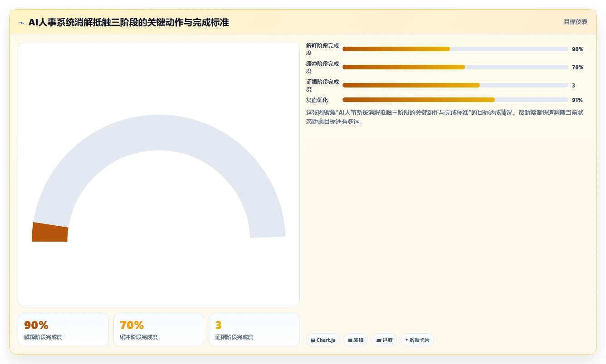The image size is (606, 364).
Task: Click the description paragraph starting 这张图聚焦
Action: [445, 117]
